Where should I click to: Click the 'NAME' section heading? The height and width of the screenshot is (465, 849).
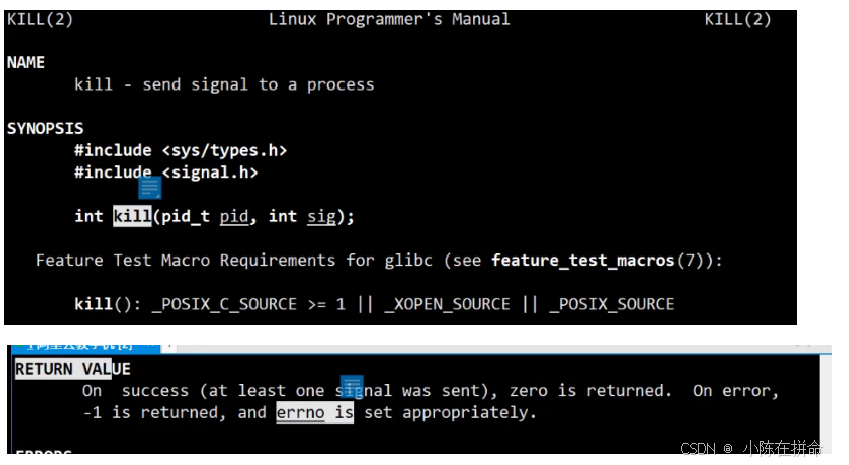(26, 62)
